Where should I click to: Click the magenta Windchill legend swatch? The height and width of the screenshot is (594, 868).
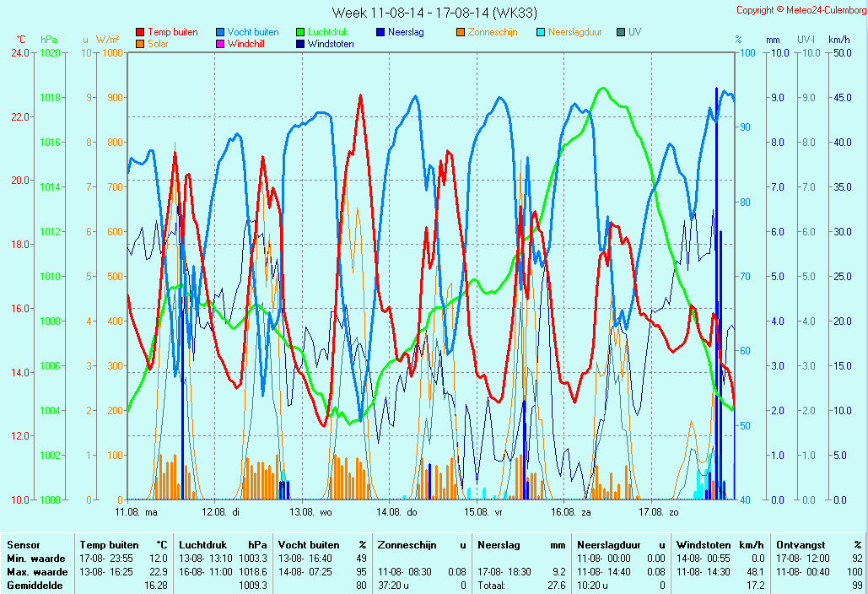pos(220,44)
